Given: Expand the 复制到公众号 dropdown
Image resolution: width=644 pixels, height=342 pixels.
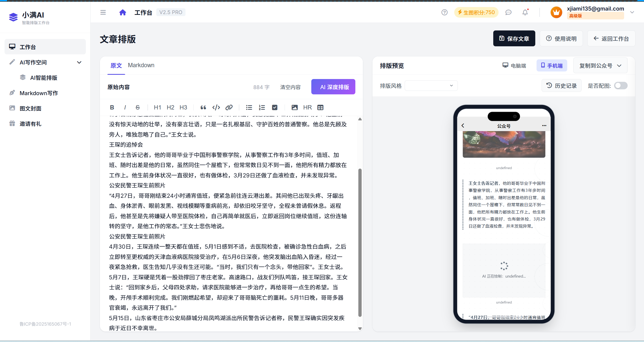Looking at the screenshot, I should [600, 65].
